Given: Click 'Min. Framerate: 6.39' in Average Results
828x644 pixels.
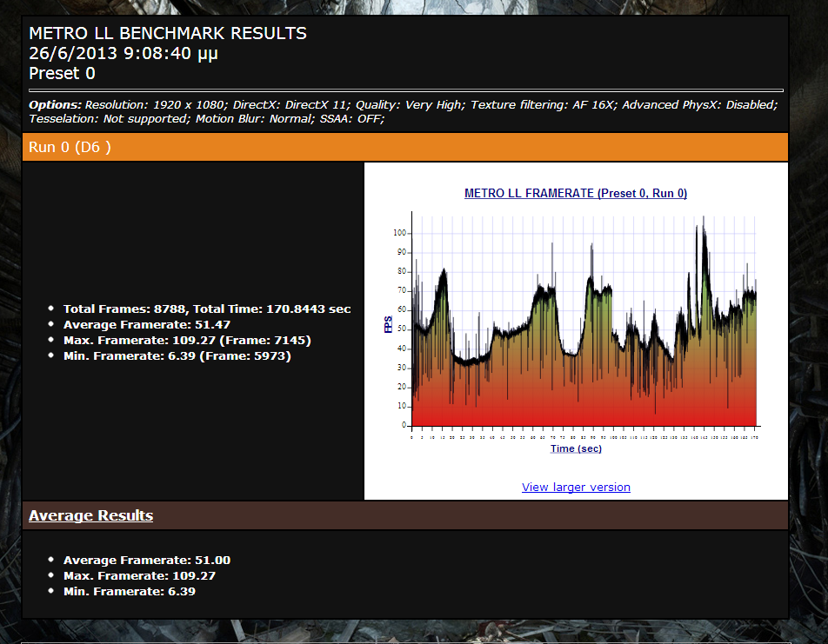Looking at the screenshot, I should (x=130, y=592).
